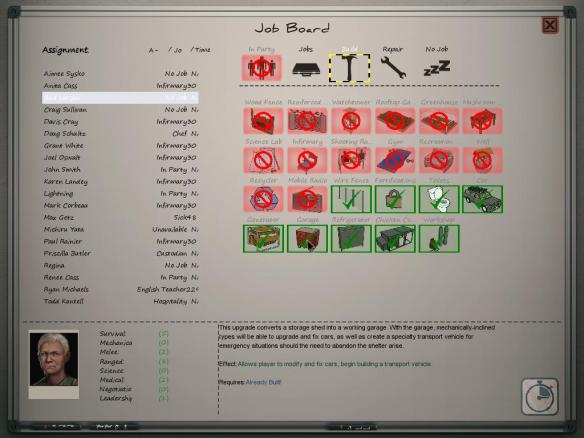Select survivor Renee Cass
The width and height of the screenshot is (584, 438).
[120, 277]
